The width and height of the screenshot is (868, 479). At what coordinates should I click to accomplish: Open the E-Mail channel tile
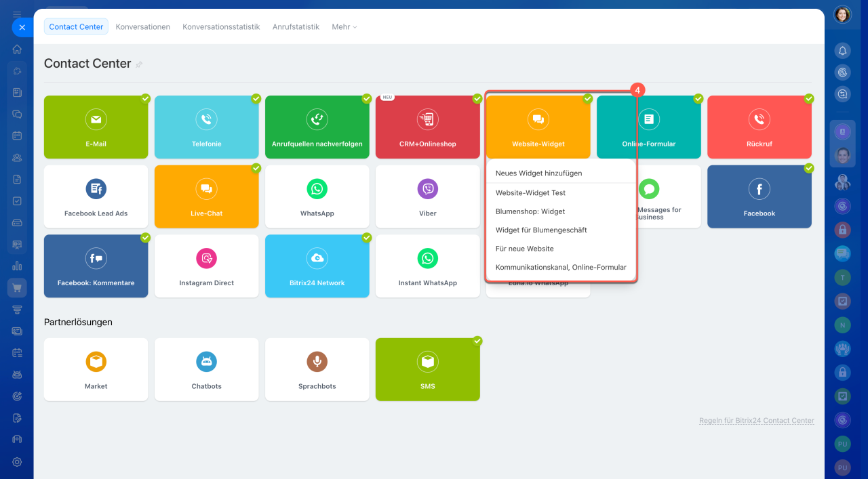click(96, 127)
